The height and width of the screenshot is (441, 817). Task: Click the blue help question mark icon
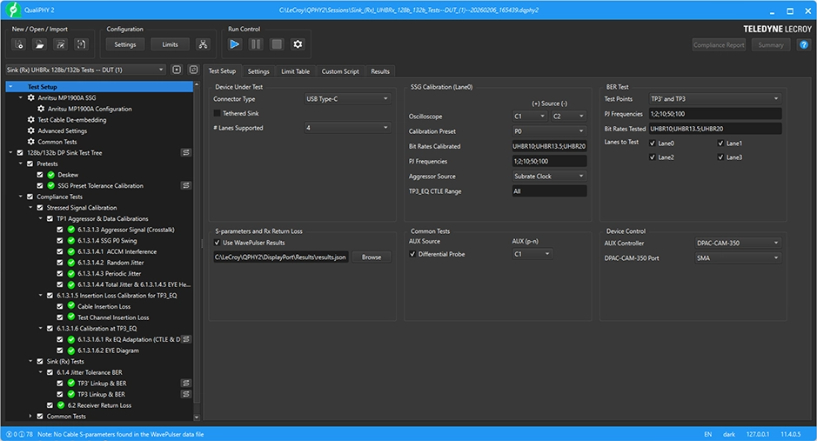tap(803, 44)
